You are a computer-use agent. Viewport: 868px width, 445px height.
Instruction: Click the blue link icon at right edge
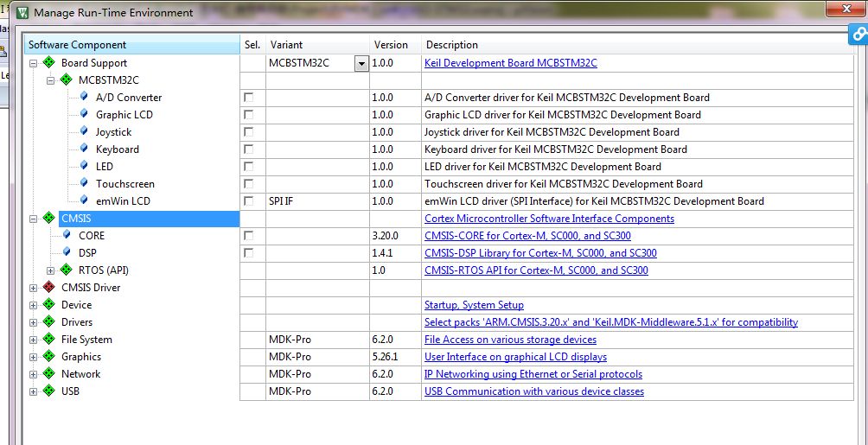[x=859, y=35]
